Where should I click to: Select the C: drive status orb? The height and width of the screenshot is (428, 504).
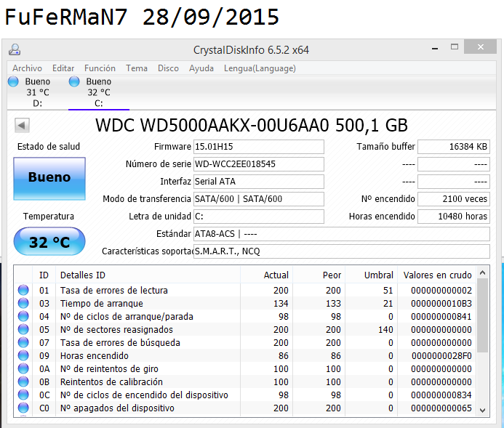pos(74,82)
